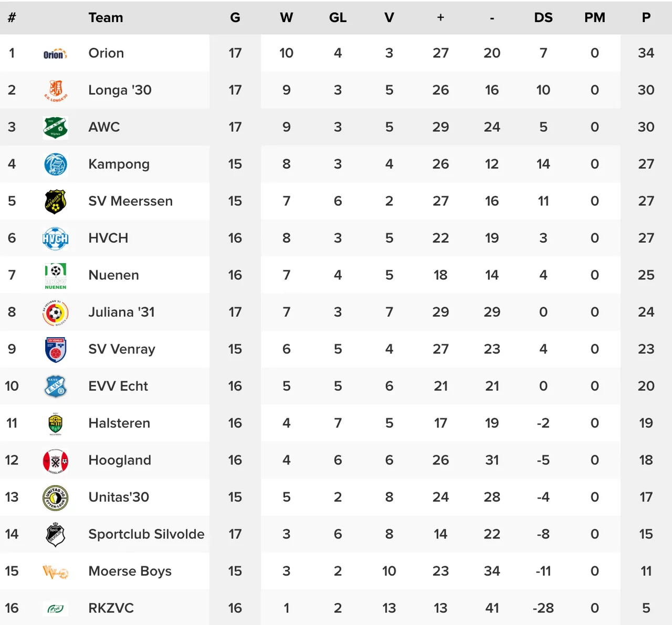Viewport: 672px width, 625px height.
Task: Click the HVCH club emblem
Action: pos(56,238)
